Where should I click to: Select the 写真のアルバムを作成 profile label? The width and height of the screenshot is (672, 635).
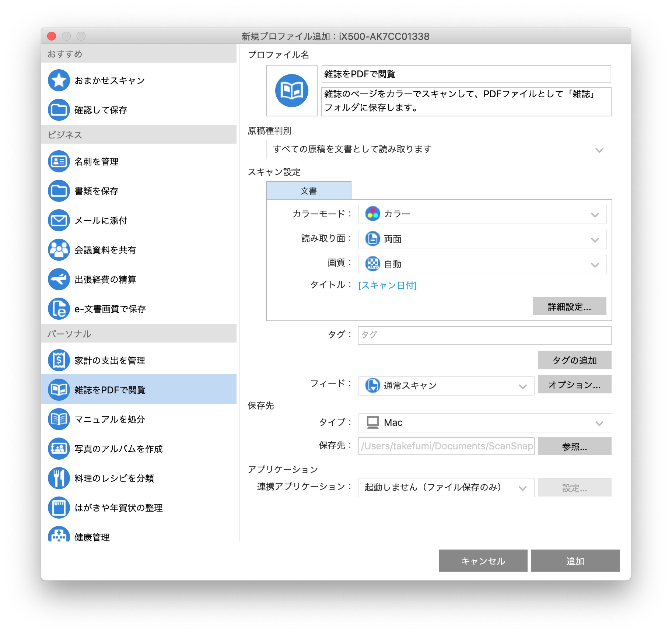[x=119, y=449]
